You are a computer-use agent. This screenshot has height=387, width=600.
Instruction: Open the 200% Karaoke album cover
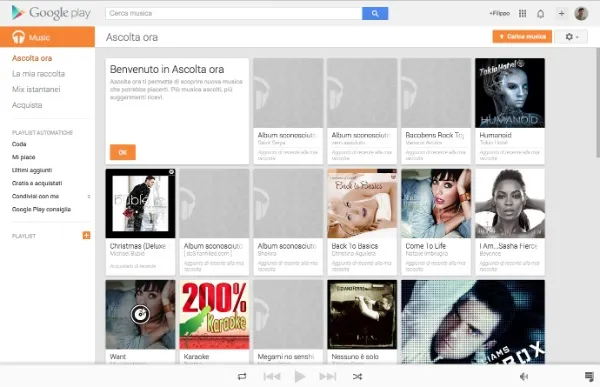(x=214, y=315)
